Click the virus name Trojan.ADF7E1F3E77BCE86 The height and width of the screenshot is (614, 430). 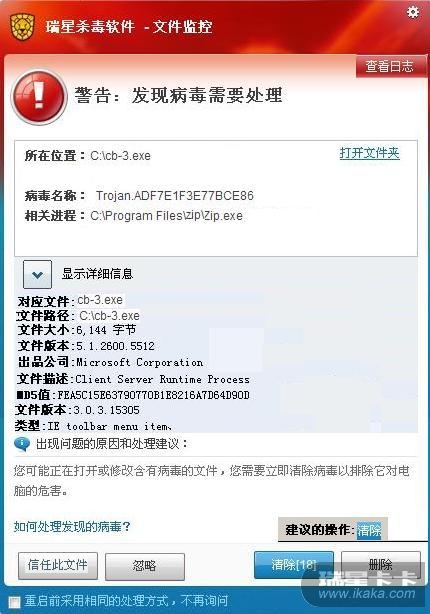coord(175,195)
